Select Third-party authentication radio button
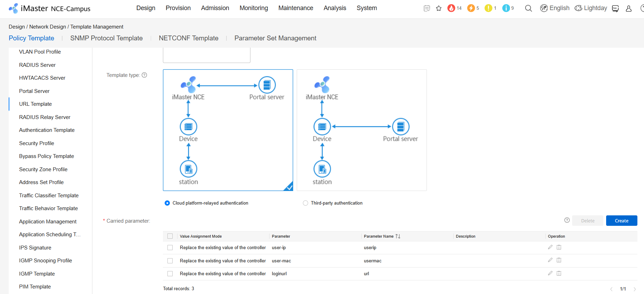 [x=305, y=203]
